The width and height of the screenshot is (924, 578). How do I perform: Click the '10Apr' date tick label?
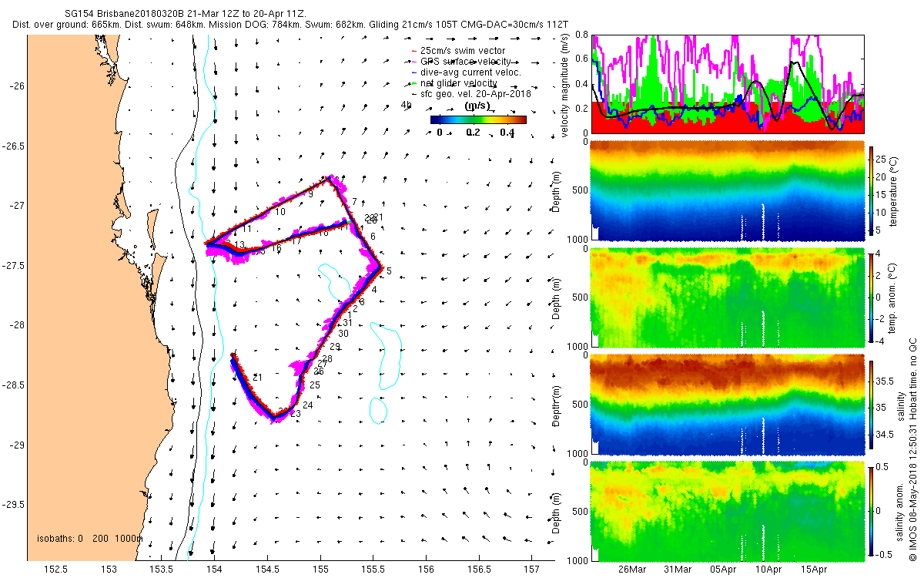(x=769, y=570)
